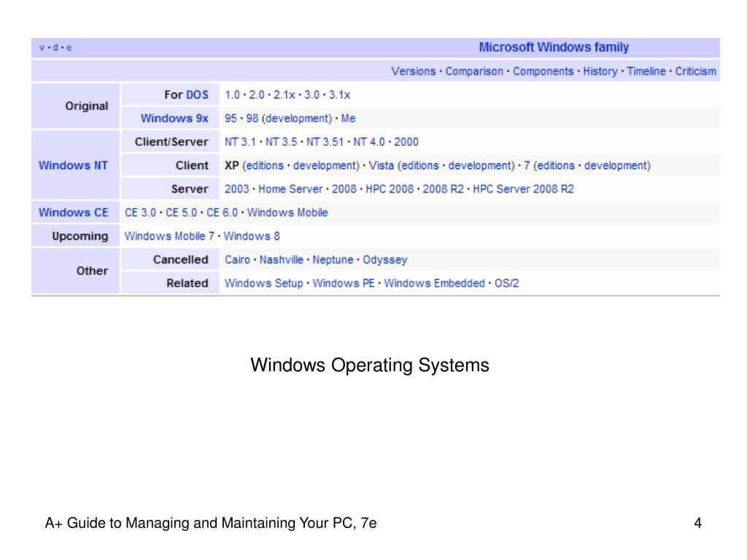The width and height of the screenshot is (747, 560).
Task: Open the Windows Setup link
Action: coord(264,284)
